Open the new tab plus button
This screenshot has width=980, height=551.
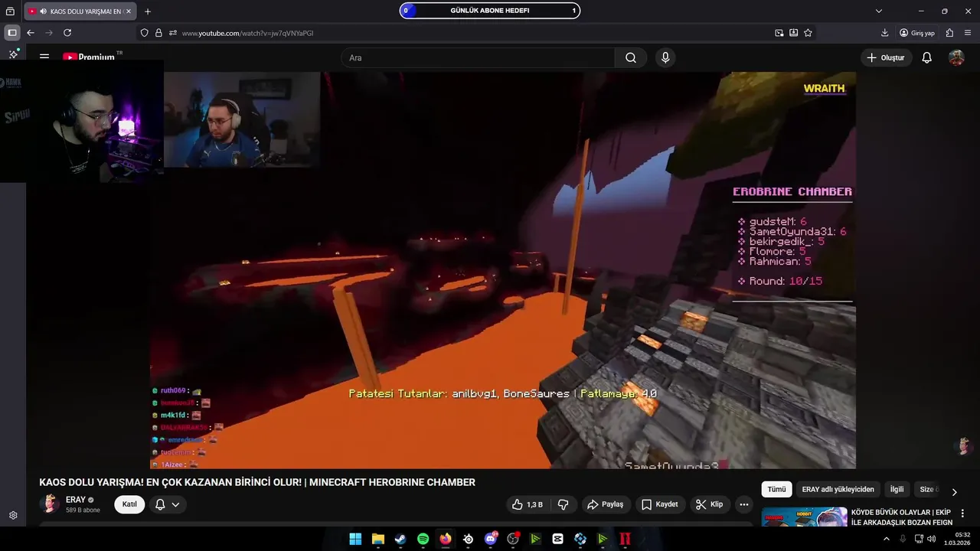pos(148,11)
